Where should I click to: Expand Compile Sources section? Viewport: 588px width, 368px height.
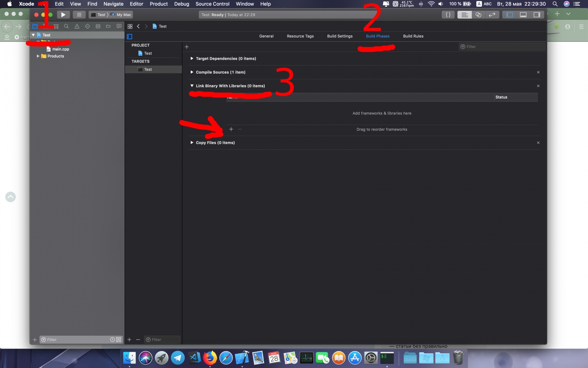pos(192,72)
